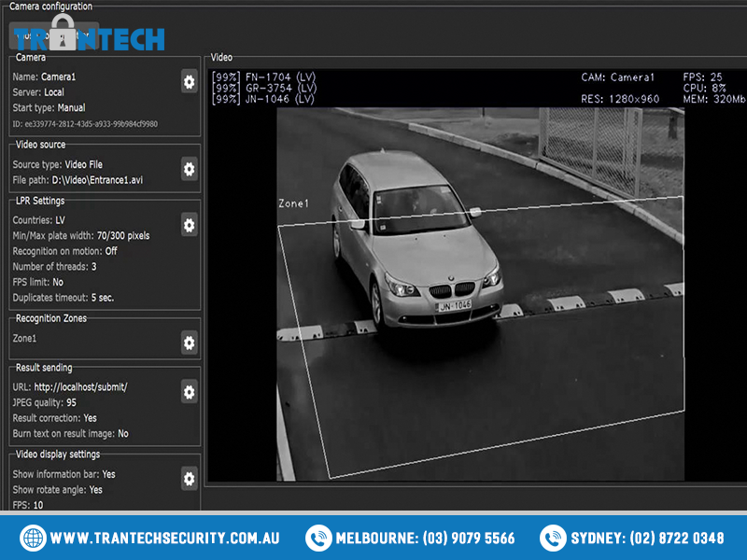Click the phone icon beside Sydney number
747x560 pixels.
coord(553,539)
